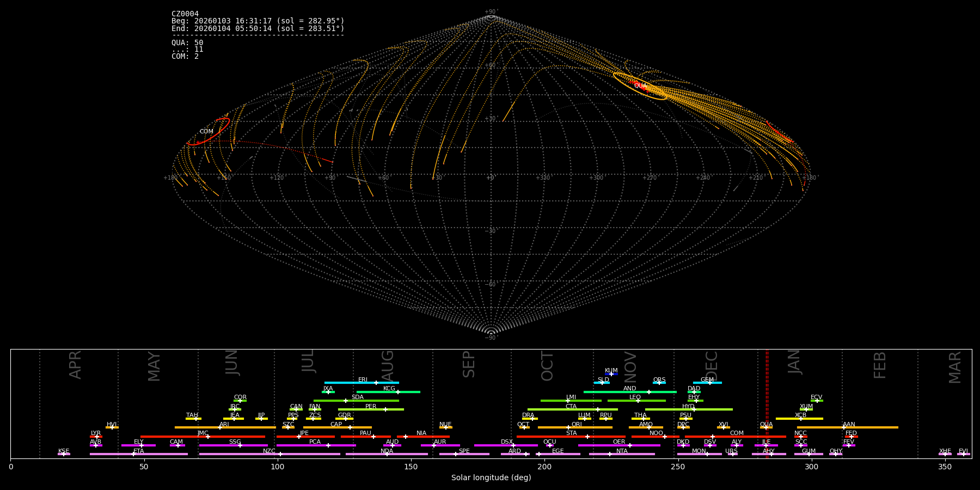Click the JAN month label

pos(794,362)
